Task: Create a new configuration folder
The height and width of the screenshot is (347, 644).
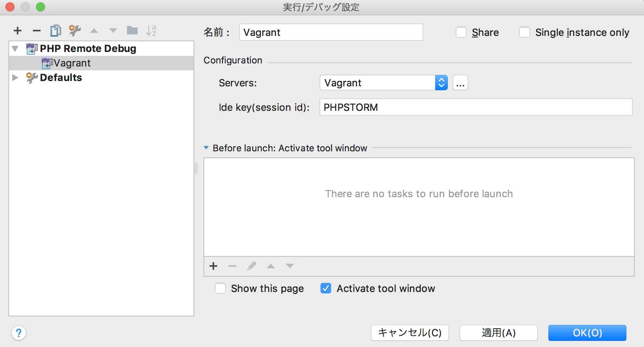Action: (132, 31)
